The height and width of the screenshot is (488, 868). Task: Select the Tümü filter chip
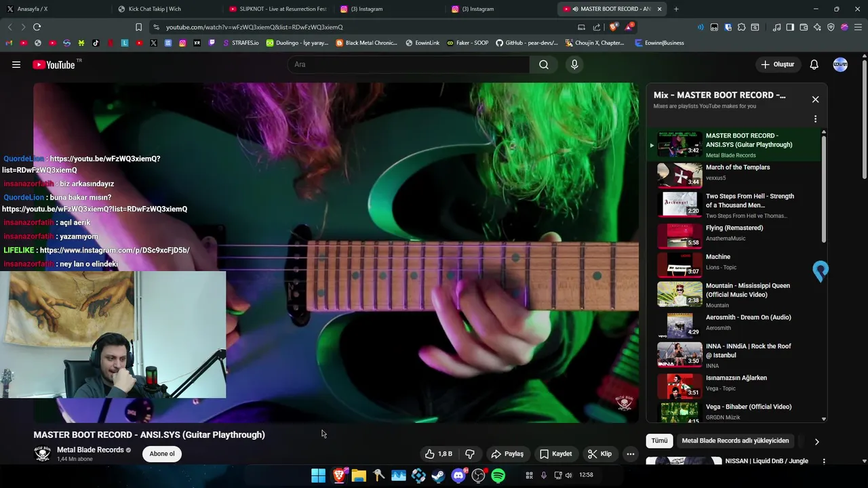point(659,441)
